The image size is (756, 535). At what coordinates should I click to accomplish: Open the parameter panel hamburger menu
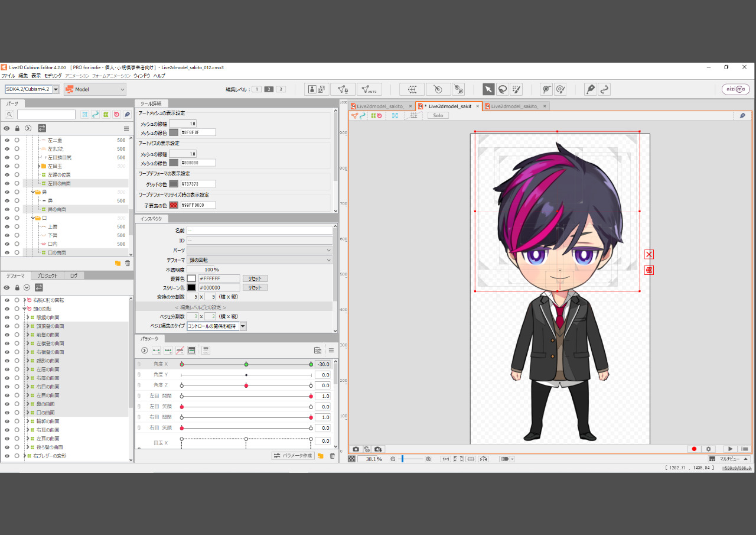click(x=331, y=351)
